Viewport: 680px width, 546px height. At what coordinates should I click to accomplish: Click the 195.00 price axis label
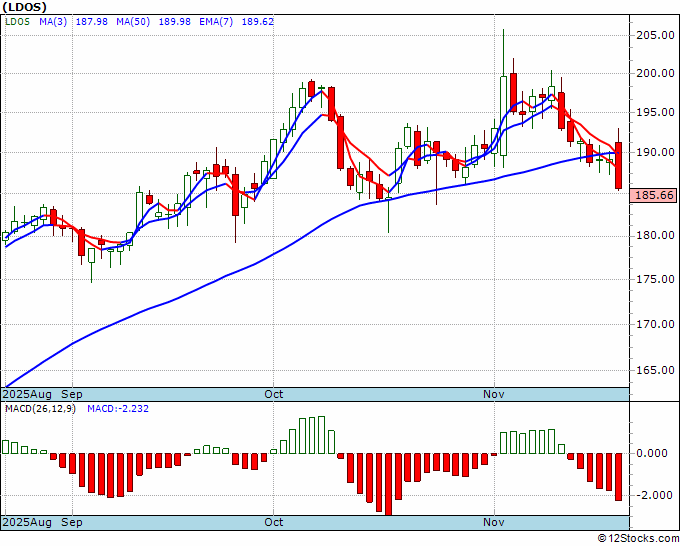(655, 112)
